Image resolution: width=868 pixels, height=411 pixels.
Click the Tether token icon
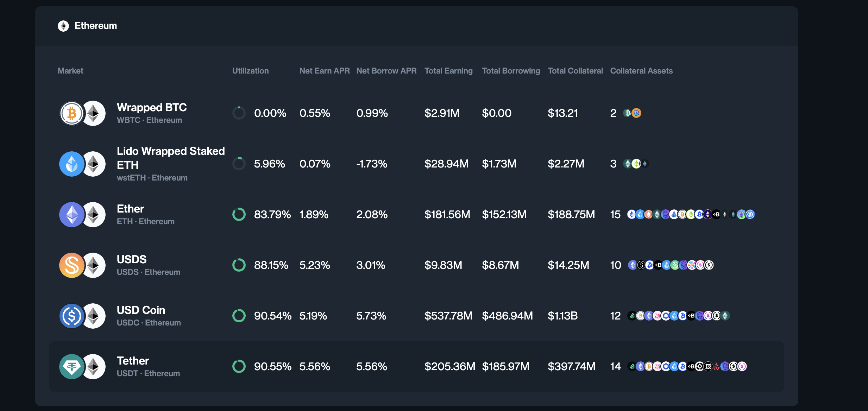tap(72, 366)
